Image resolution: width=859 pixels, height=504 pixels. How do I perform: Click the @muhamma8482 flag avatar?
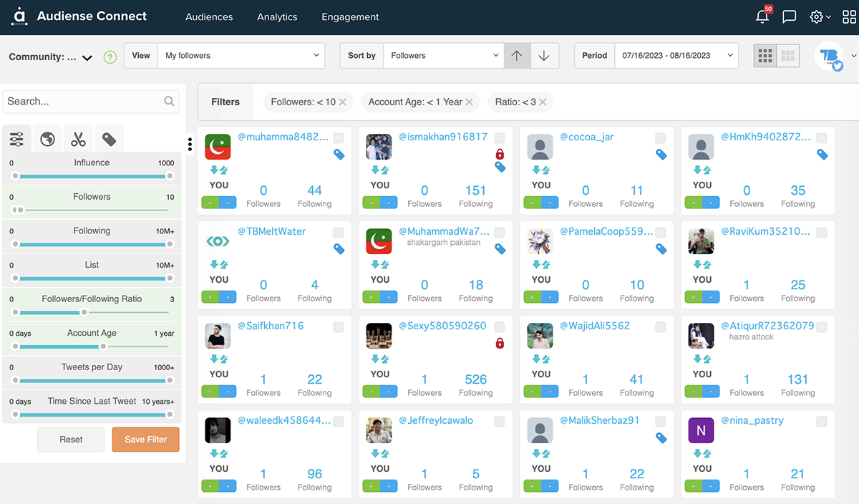[x=218, y=147]
